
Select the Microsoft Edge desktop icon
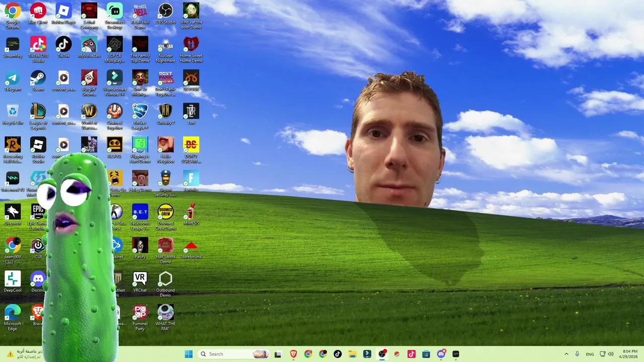[x=13, y=318]
